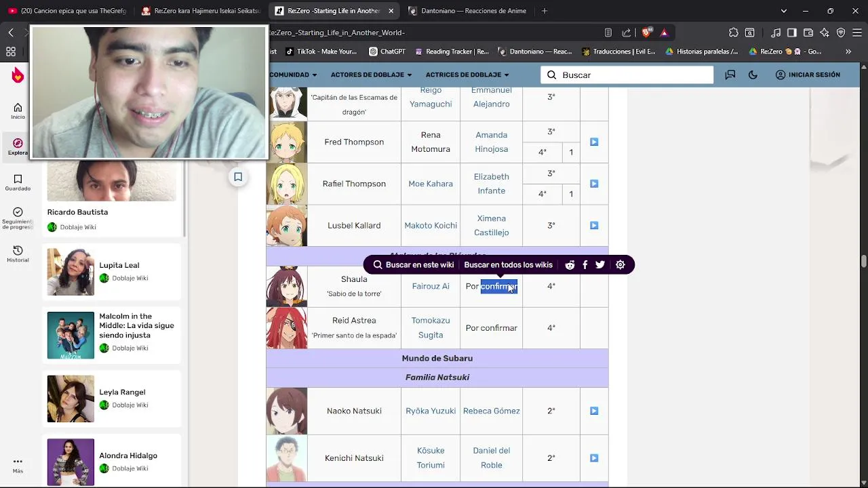Play Naoko Natsuki voice sample
Image resolution: width=868 pixels, height=488 pixels.
click(x=594, y=411)
